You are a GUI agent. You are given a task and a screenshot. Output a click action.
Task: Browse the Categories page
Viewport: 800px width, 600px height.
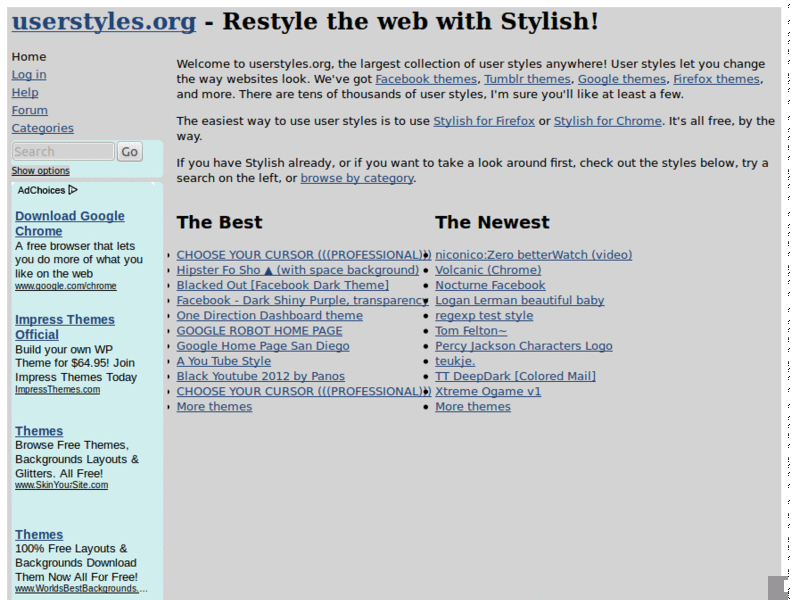(x=43, y=128)
